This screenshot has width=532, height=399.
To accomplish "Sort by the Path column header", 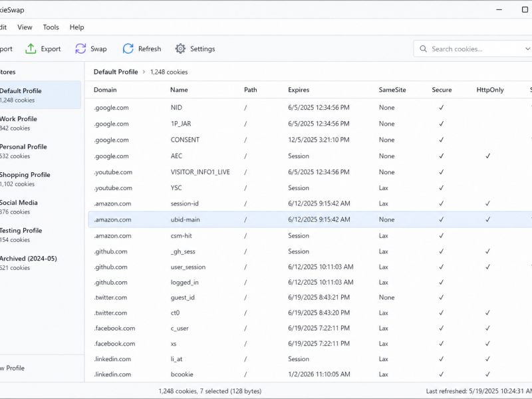I will coord(251,90).
